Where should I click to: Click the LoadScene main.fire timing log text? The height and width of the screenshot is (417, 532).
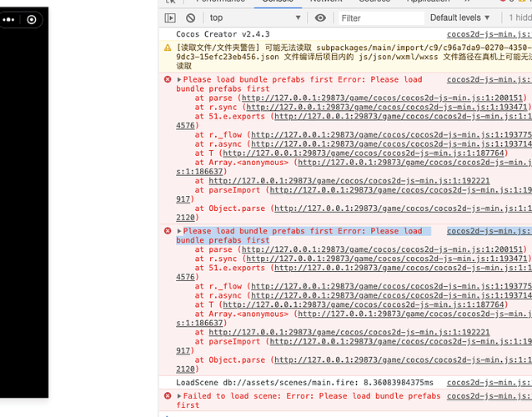pos(304,383)
